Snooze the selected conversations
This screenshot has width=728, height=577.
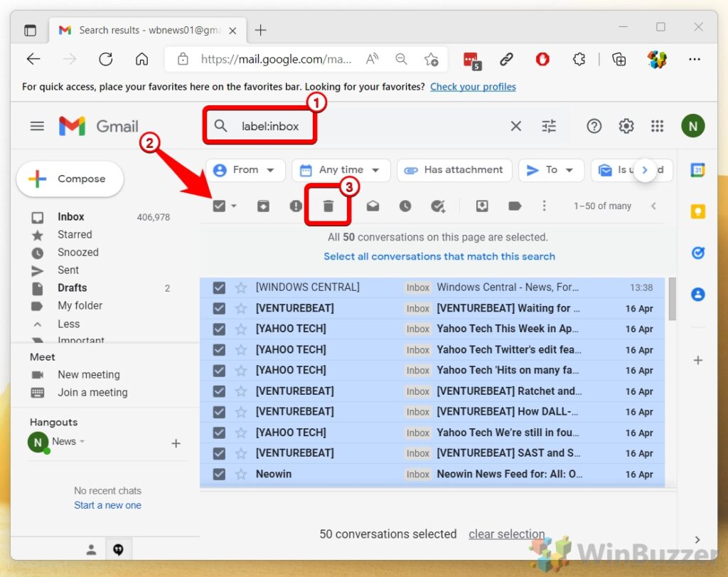pos(405,206)
